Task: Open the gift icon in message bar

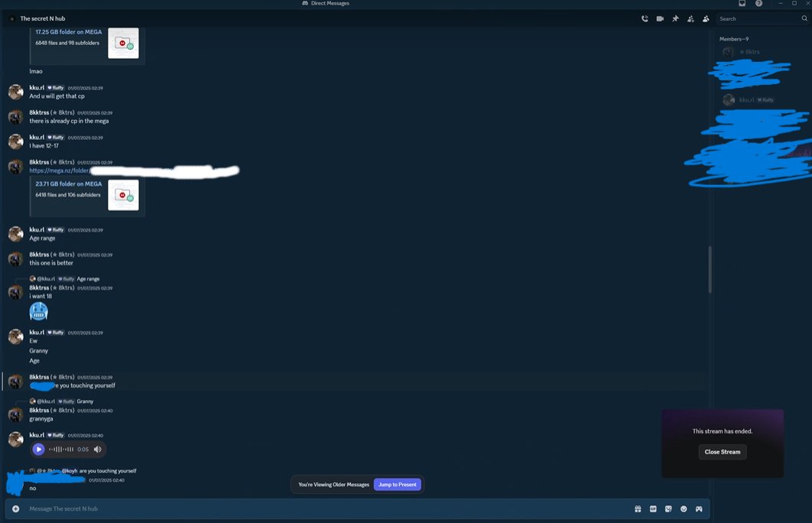Action: click(638, 509)
